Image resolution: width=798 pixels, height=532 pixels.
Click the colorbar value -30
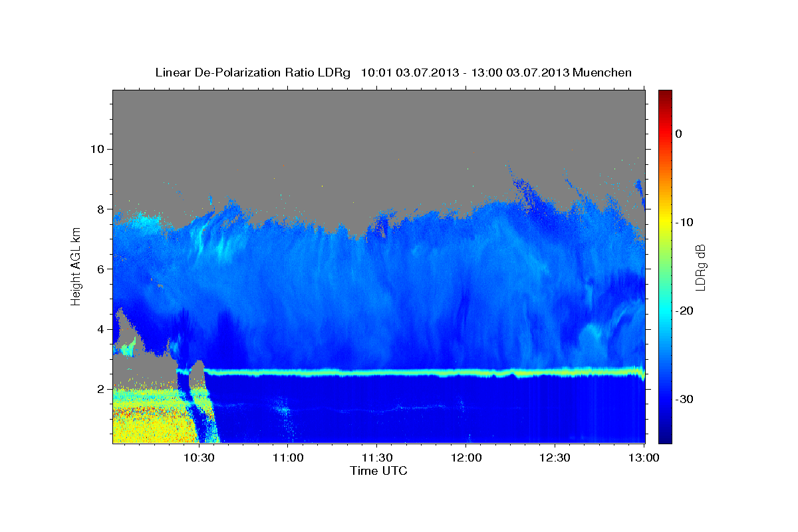coord(685,399)
